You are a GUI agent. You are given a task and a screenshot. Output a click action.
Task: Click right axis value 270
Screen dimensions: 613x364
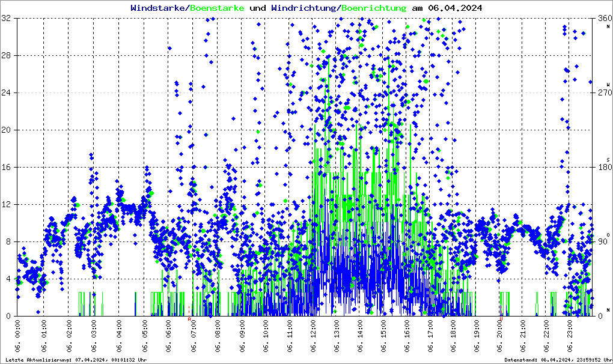(605, 93)
